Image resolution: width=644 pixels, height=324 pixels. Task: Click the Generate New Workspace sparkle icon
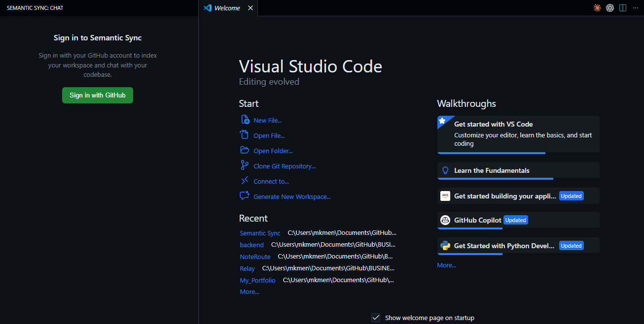[x=245, y=196]
